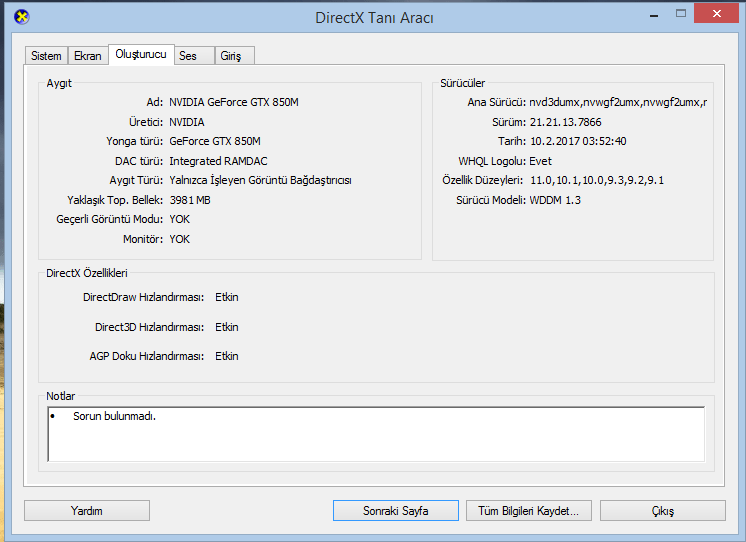Click Direct3D Hızlandırması status Etkin
The height and width of the screenshot is (542, 746).
pos(226,327)
